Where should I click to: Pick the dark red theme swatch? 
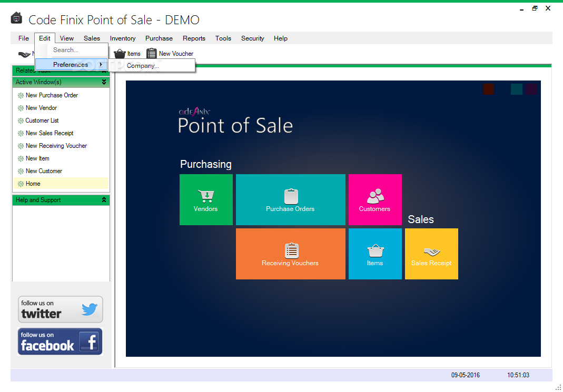click(489, 89)
